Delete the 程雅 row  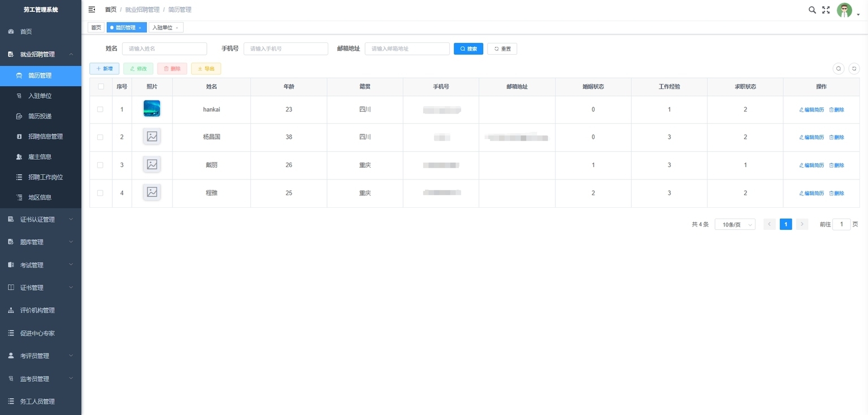click(837, 193)
